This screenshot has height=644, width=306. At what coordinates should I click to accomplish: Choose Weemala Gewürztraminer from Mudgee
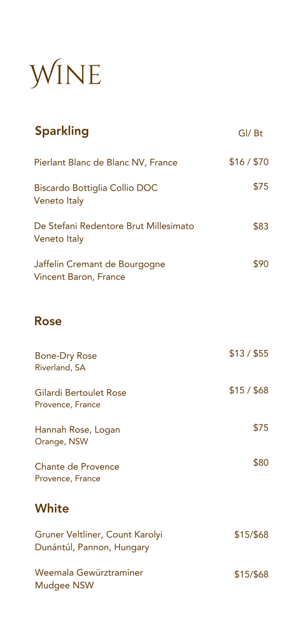point(89,572)
